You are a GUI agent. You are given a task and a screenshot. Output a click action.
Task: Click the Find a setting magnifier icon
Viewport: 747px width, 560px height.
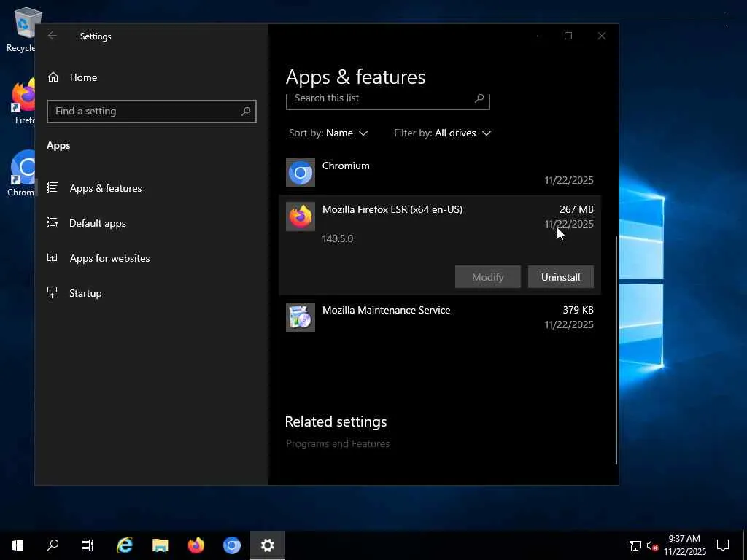pyautogui.click(x=246, y=112)
